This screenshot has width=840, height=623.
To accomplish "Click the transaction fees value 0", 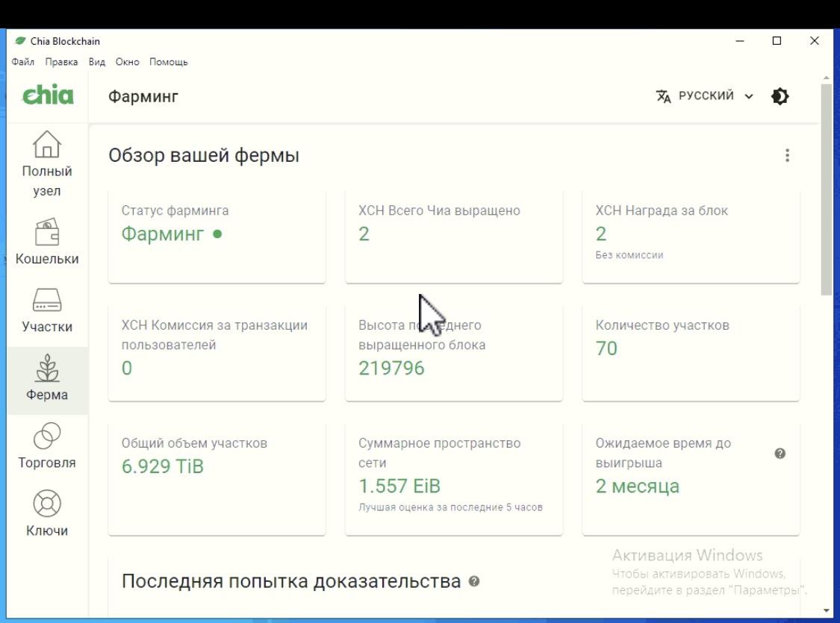I will 126,369.
